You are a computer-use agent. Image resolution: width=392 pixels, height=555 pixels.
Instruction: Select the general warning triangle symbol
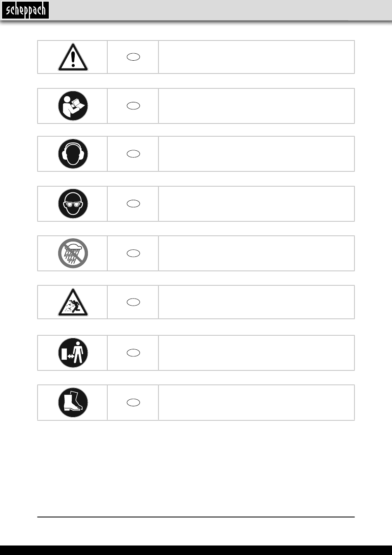click(73, 57)
